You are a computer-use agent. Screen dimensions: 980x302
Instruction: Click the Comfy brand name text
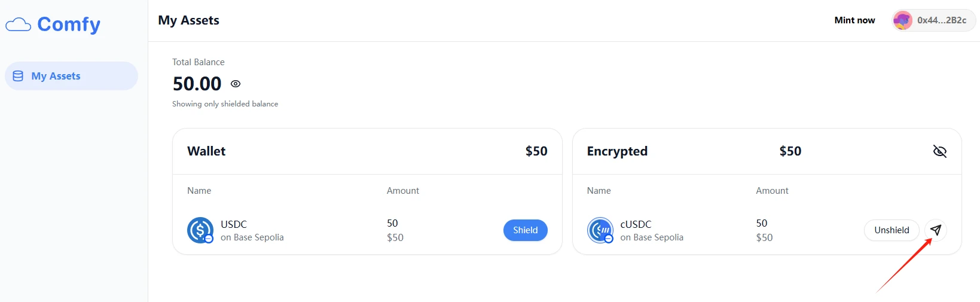tap(69, 25)
